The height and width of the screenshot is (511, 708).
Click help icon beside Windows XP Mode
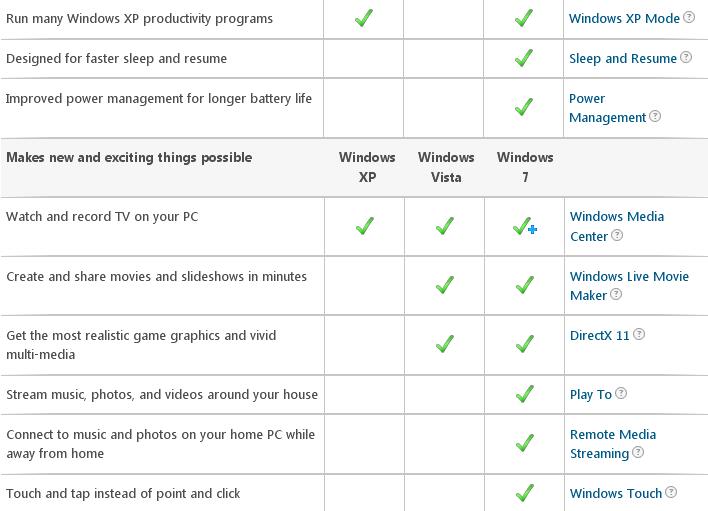pyautogui.click(x=688, y=18)
